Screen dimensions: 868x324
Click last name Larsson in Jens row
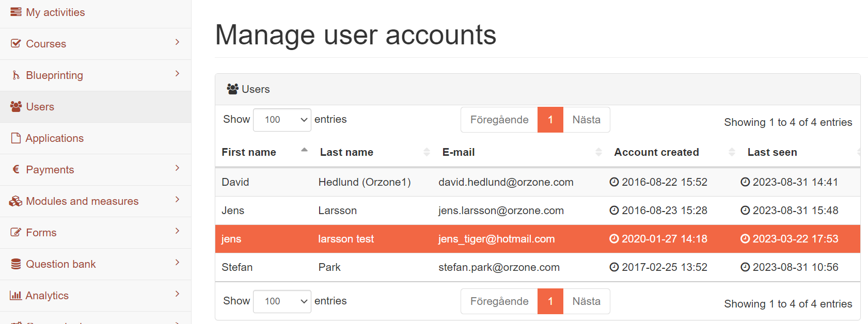[338, 210]
